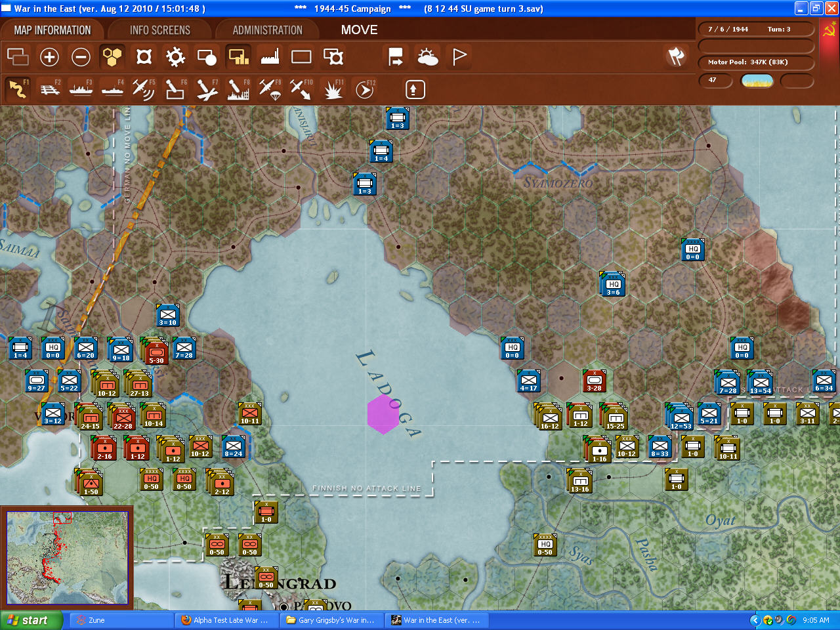
Task: Click the F12 circled arrow icon
Action: pos(364,89)
